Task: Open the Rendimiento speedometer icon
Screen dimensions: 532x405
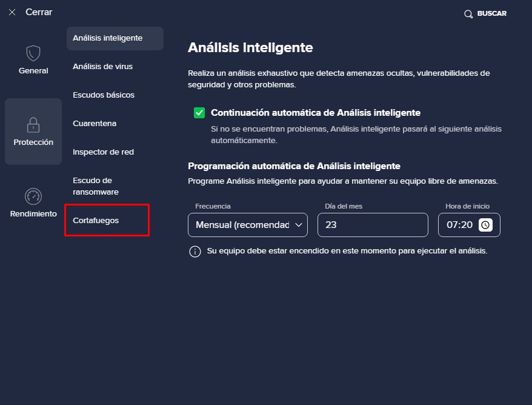Action: tap(33, 196)
